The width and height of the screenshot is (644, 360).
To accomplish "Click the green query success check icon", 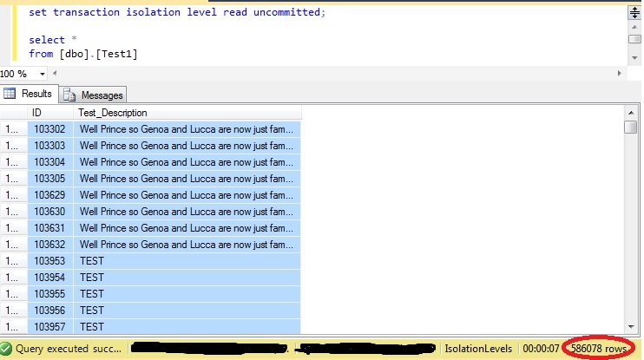I will [6, 349].
